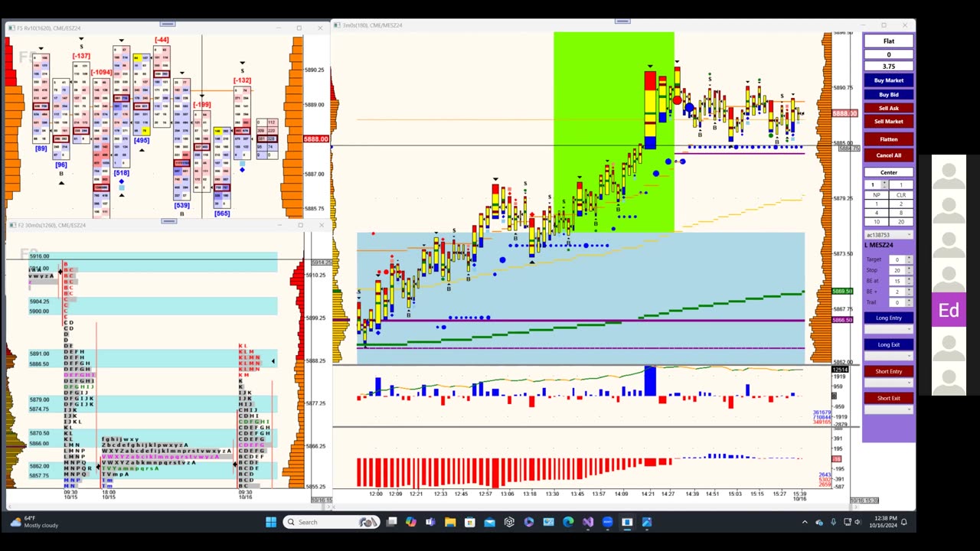Open Visual Studio from the taskbar
Screen dimensions: 980x551
point(587,522)
